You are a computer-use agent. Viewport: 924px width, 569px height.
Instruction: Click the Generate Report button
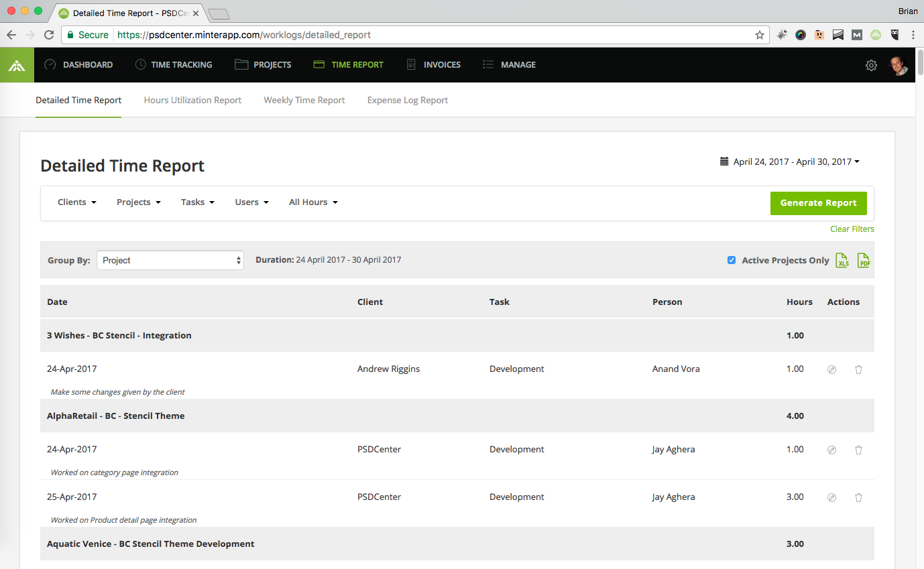(818, 203)
